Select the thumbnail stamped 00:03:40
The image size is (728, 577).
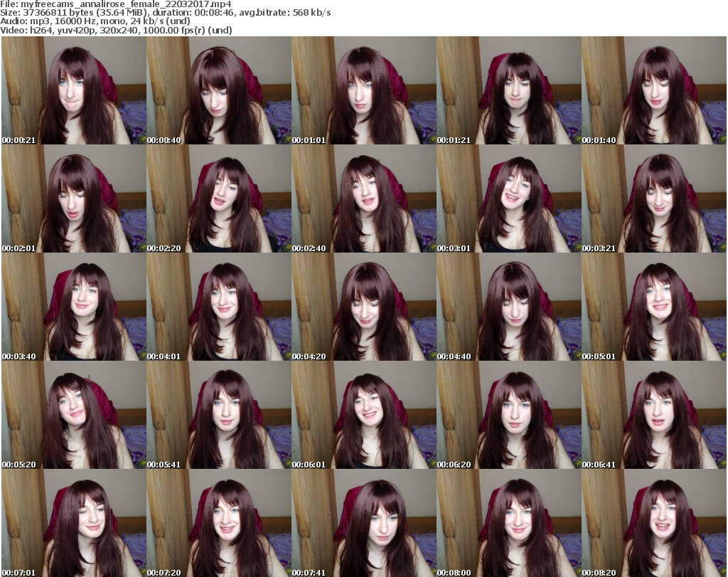(74, 307)
